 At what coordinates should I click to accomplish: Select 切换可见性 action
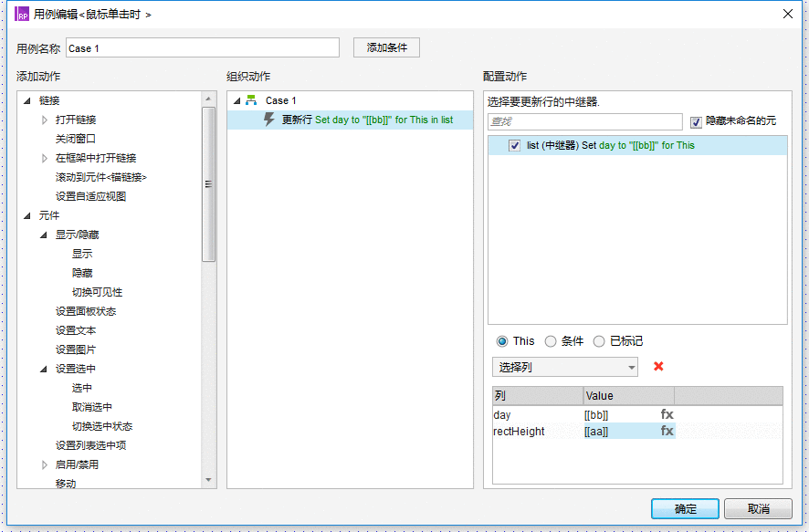click(97, 292)
